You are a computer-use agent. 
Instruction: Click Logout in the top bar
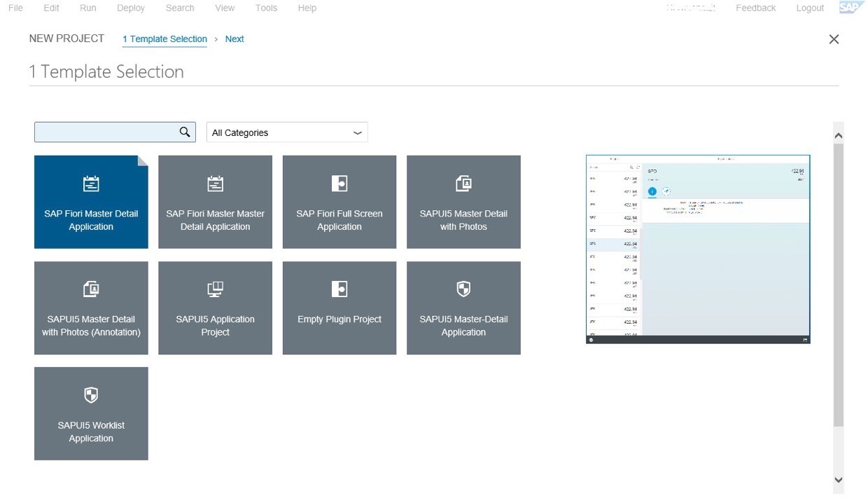click(810, 8)
